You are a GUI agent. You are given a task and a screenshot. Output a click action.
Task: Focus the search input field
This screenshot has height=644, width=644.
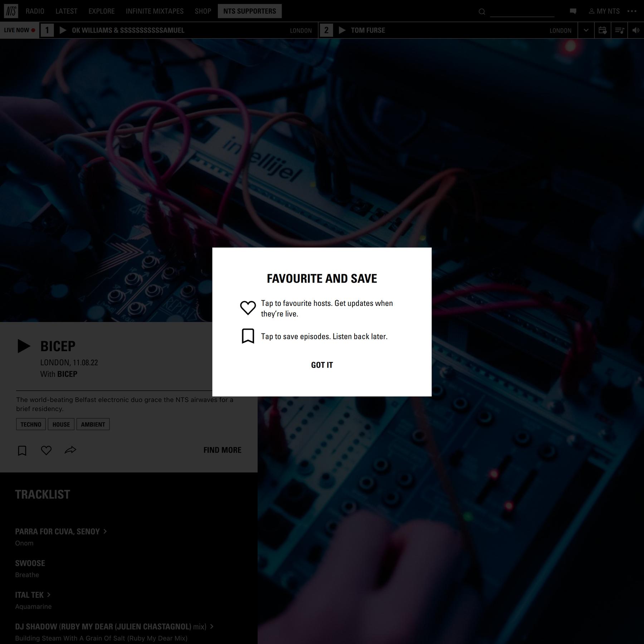click(x=522, y=12)
